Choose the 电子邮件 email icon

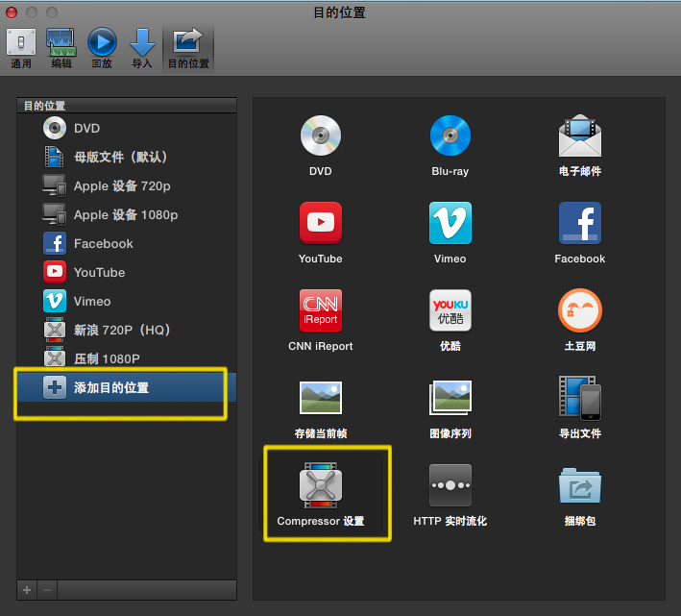click(579, 136)
